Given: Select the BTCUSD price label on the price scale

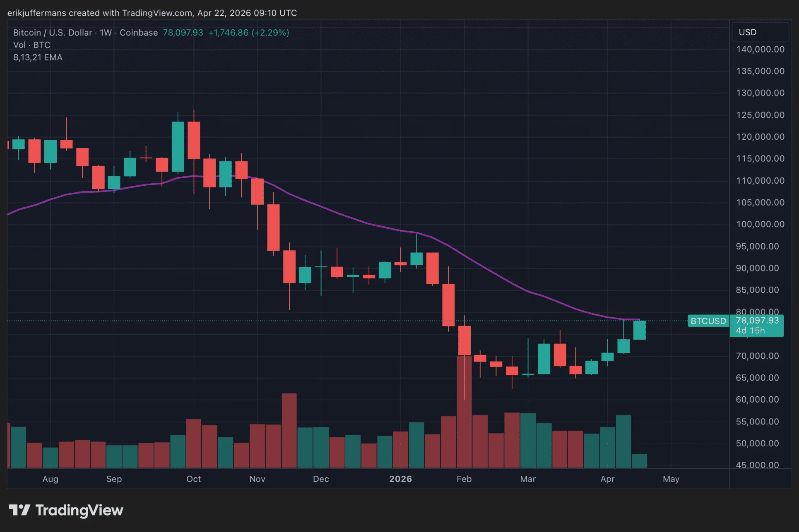Looking at the screenshot, I should click(x=708, y=321).
